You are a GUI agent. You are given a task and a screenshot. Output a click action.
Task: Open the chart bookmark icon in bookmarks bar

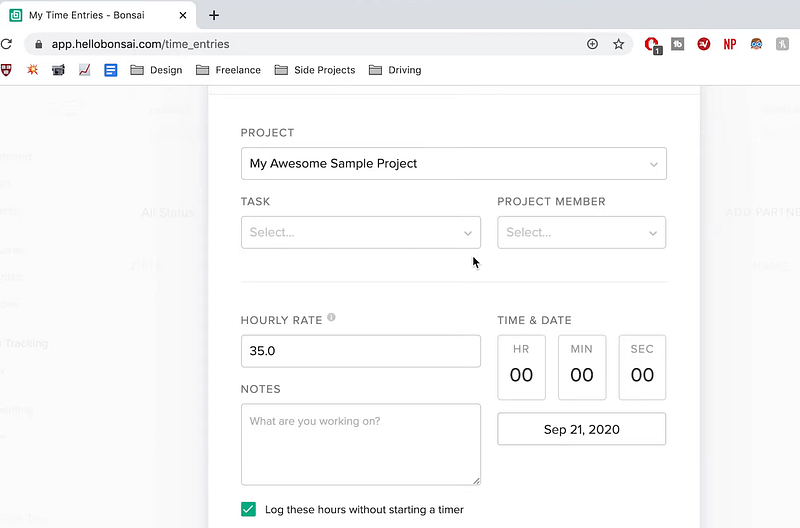click(x=85, y=70)
